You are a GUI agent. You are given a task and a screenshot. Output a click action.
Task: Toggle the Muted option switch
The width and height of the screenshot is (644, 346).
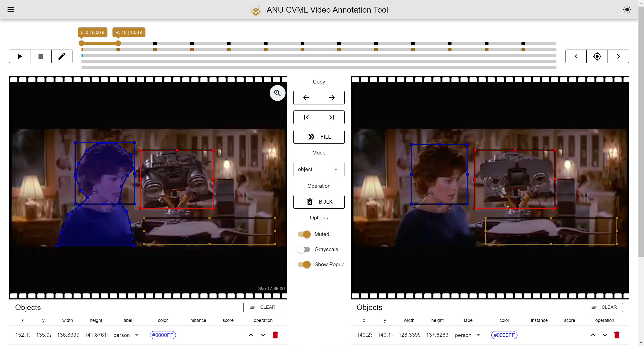pyautogui.click(x=305, y=234)
